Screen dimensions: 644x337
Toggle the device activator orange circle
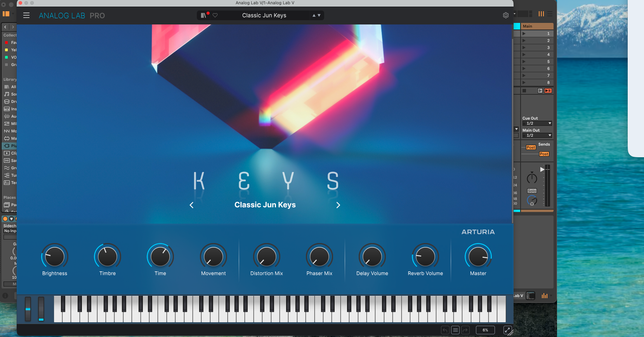[5, 219]
